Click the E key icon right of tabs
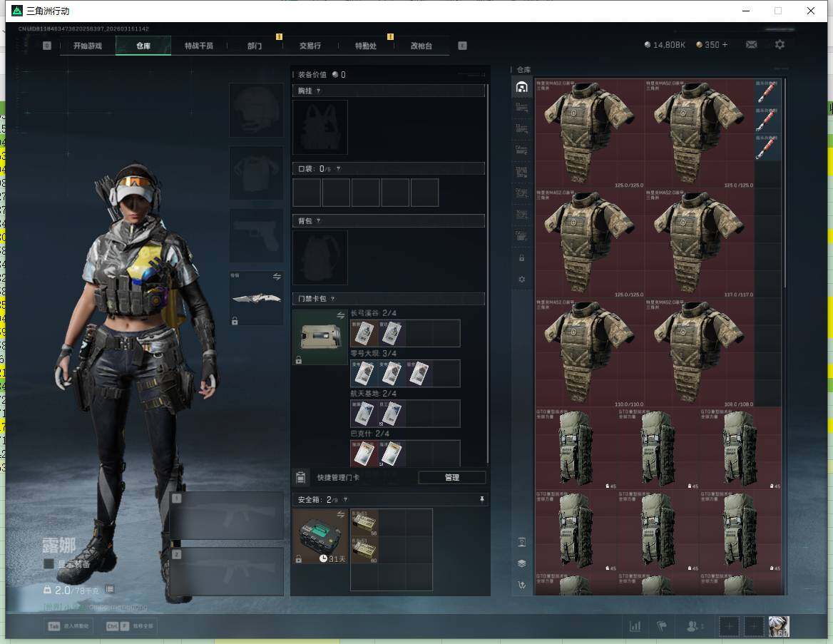Screen dimensions: 833x644 pyautogui.click(x=462, y=46)
